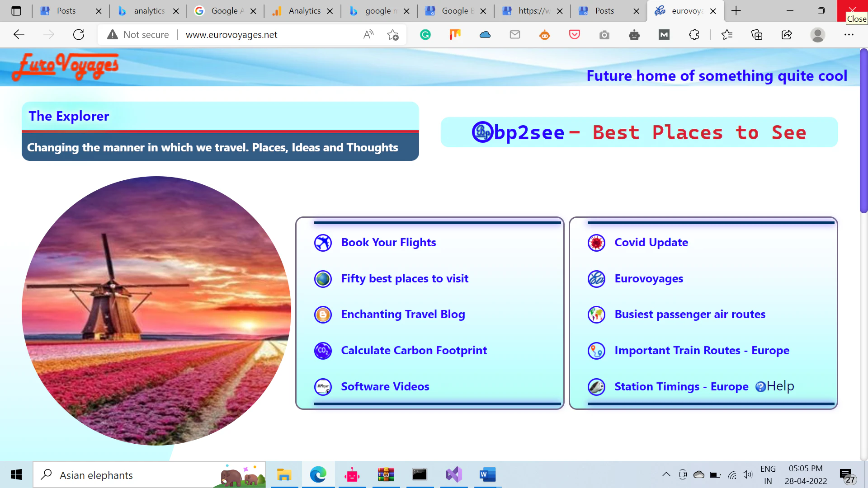868x488 pixels.
Task: Click the map pin Train Routes icon
Action: click(x=596, y=351)
